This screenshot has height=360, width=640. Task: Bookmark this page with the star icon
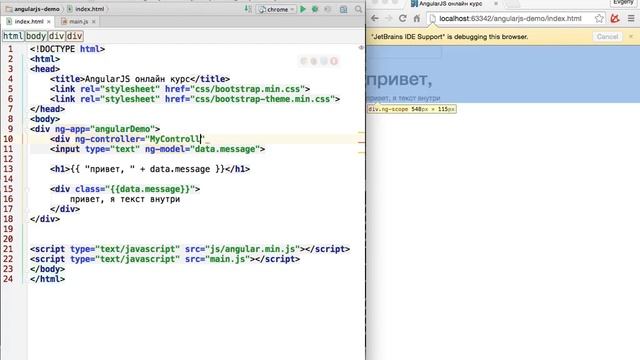pyautogui.click(x=599, y=18)
